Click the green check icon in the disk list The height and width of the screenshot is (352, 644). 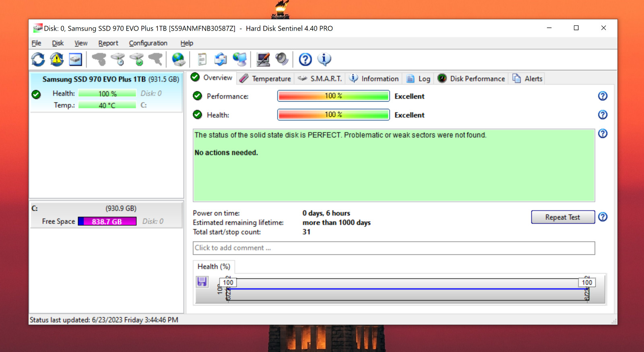[x=36, y=95]
